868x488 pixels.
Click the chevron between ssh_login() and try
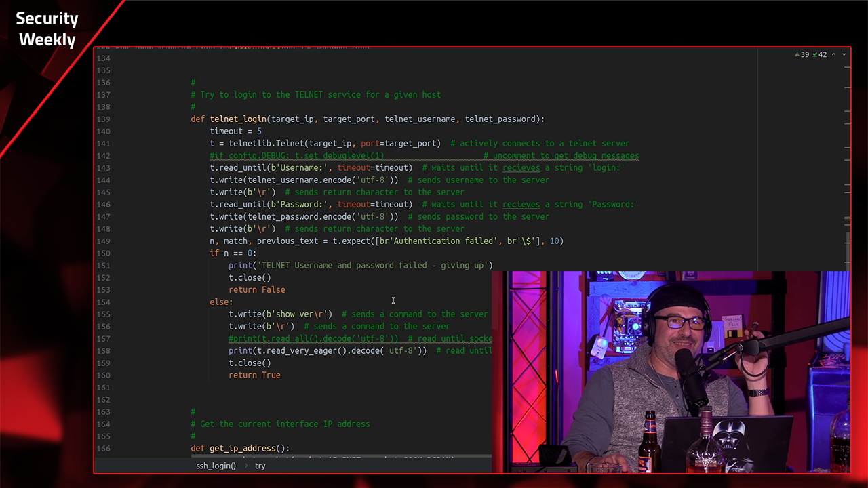point(245,466)
